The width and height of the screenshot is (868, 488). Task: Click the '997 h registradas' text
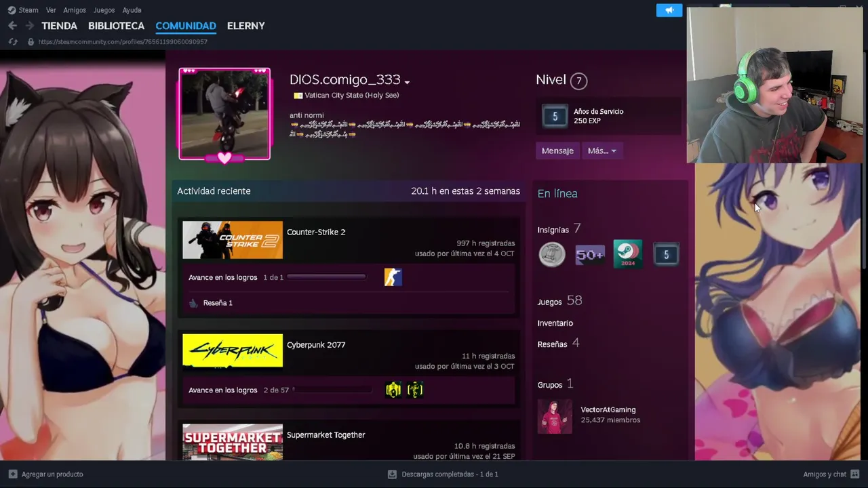pos(486,243)
